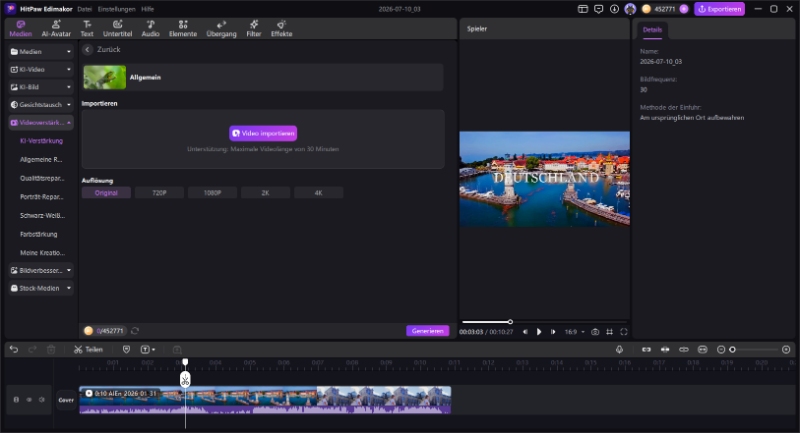Open the Audio panel
The height and width of the screenshot is (433, 800).
151,29
